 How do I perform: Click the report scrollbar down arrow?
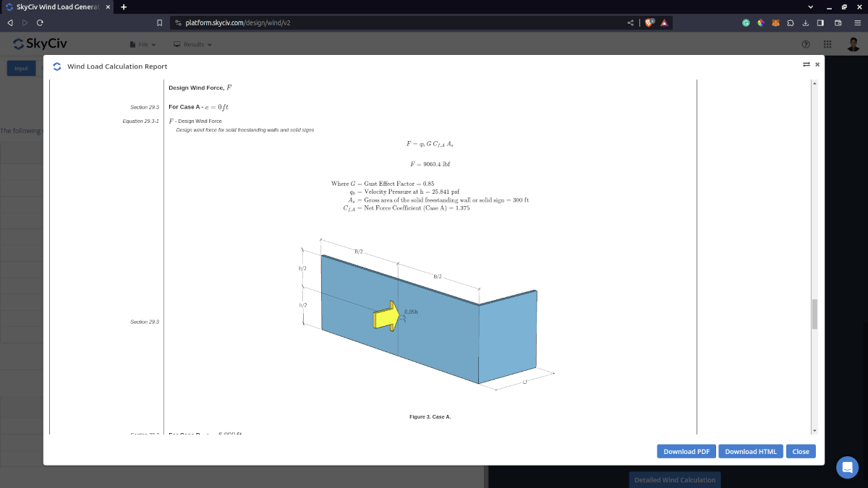coord(815,431)
